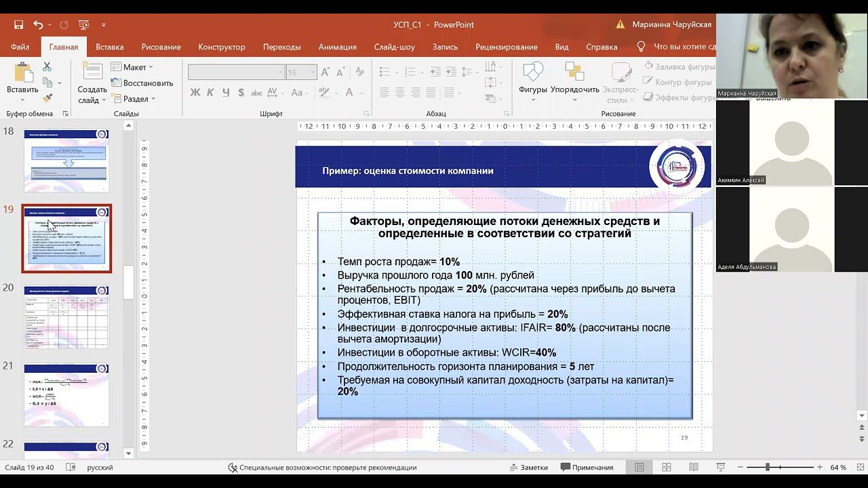Toggle bold formatting (Ж)
Viewport: 868px width, 488px height.
point(195,92)
